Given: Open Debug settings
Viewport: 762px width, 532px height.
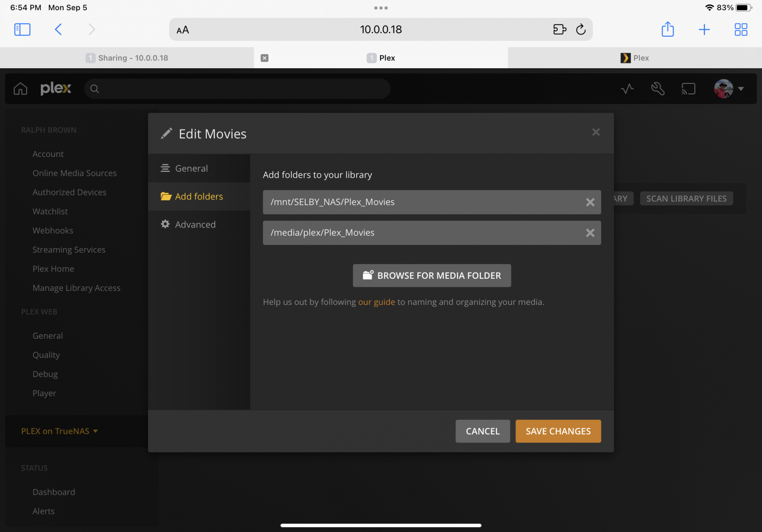Looking at the screenshot, I should [x=45, y=374].
